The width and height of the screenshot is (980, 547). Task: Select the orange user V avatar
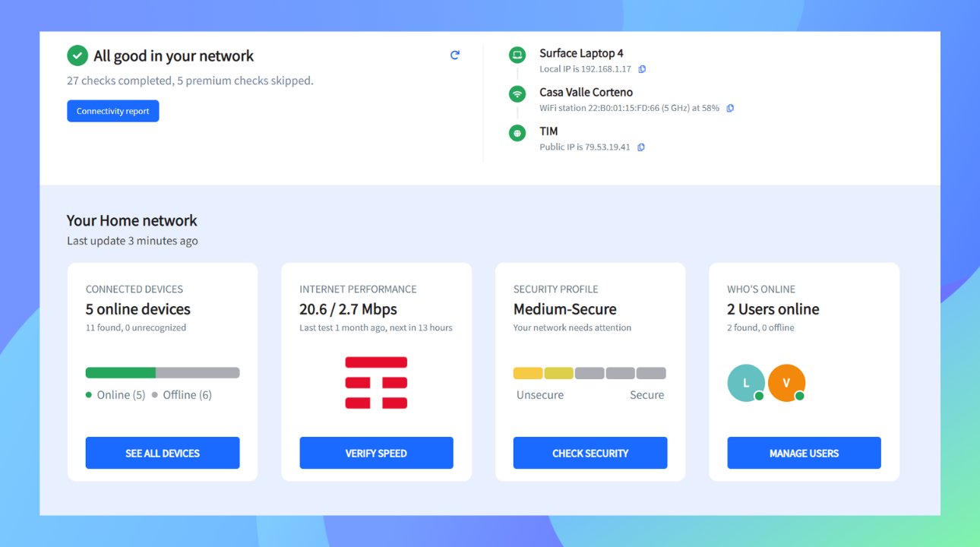786,383
